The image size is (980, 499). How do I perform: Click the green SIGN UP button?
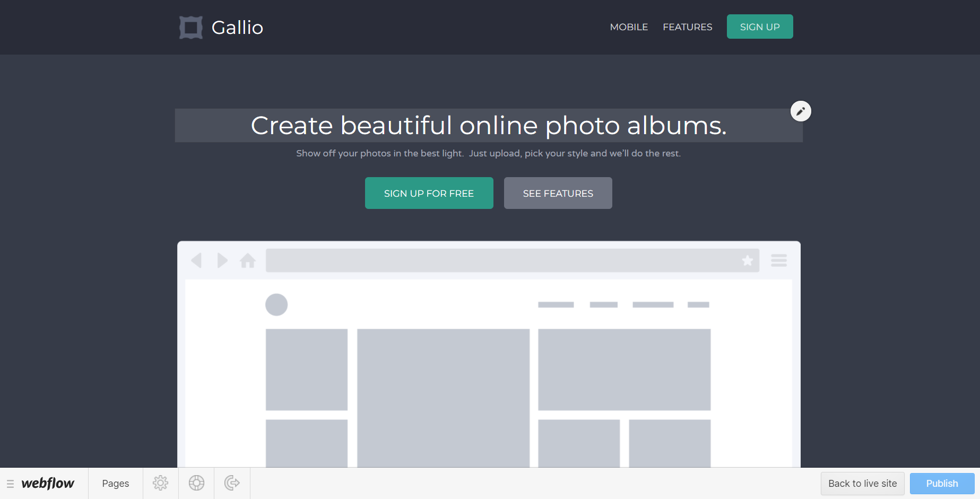[759, 27]
